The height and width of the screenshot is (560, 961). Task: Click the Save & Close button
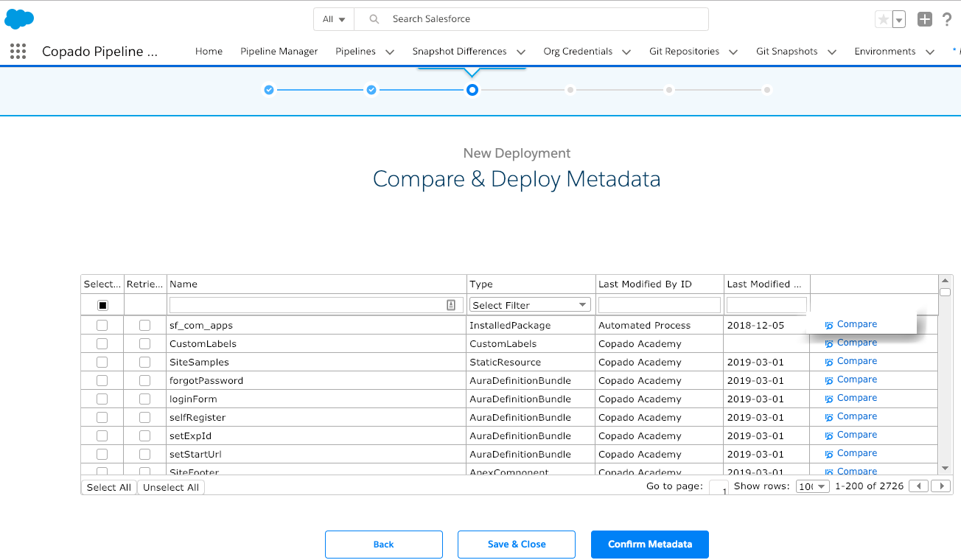pyautogui.click(x=517, y=545)
